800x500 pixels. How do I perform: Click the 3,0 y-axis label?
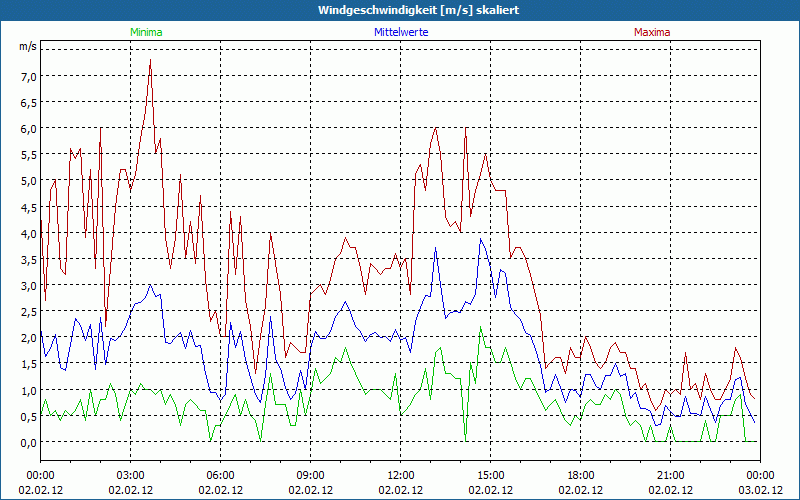[x=29, y=285]
